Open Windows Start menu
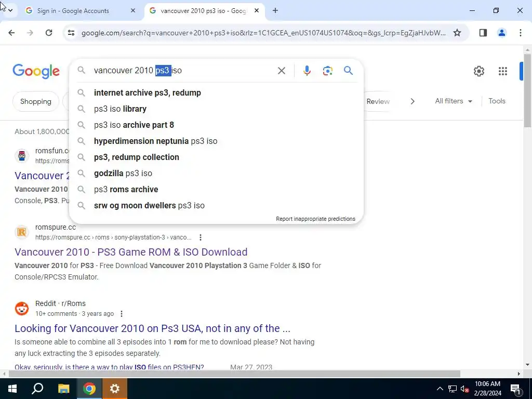Viewport: 532px width, 399px height. [x=12, y=389]
